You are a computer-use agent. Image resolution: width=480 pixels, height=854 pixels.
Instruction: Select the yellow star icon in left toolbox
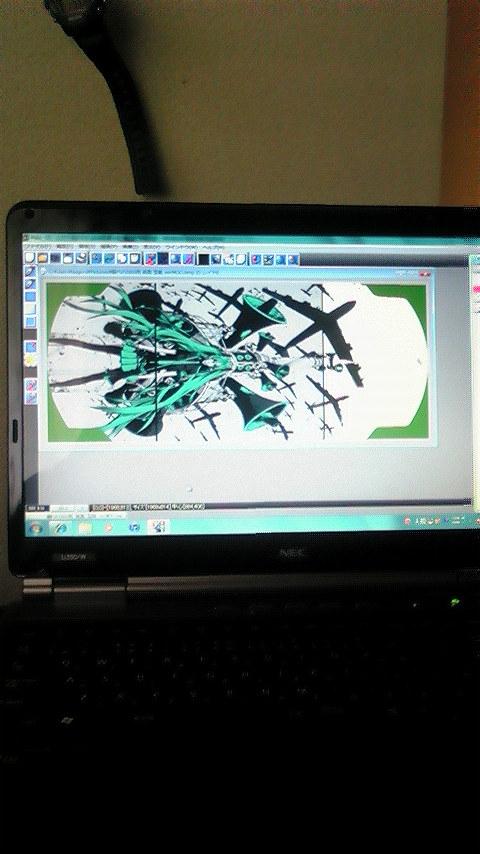click(31, 359)
